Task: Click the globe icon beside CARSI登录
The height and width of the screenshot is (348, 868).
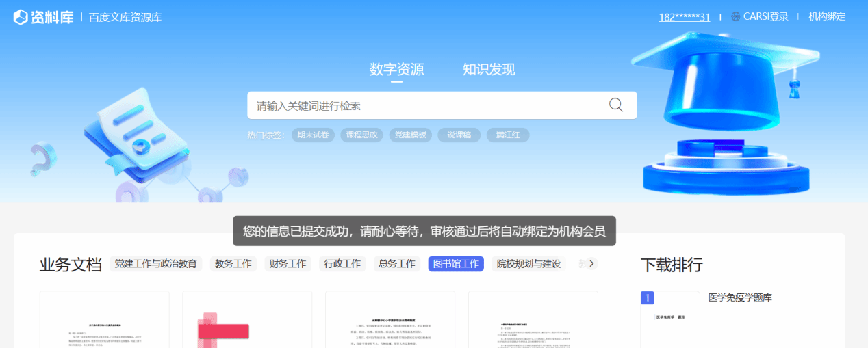Action: pyautogui.click(x=736, y=17)
